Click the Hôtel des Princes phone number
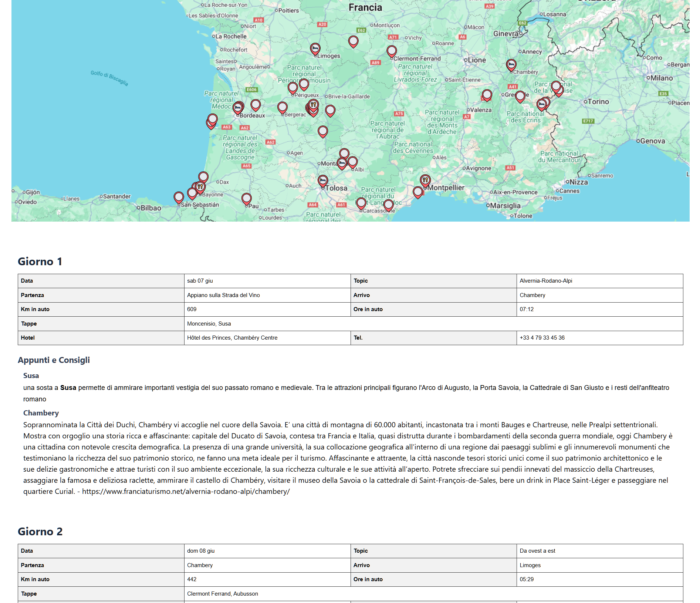The width and height of the screenshot is (700, 603). click(542, 338)
